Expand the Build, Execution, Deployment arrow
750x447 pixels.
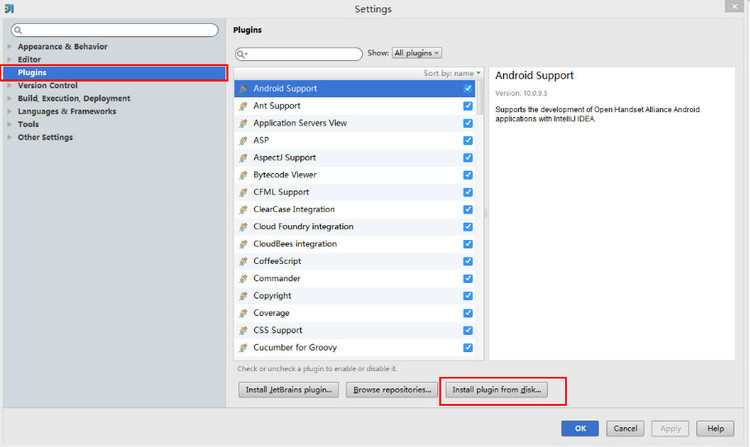[x=10, y=98]
